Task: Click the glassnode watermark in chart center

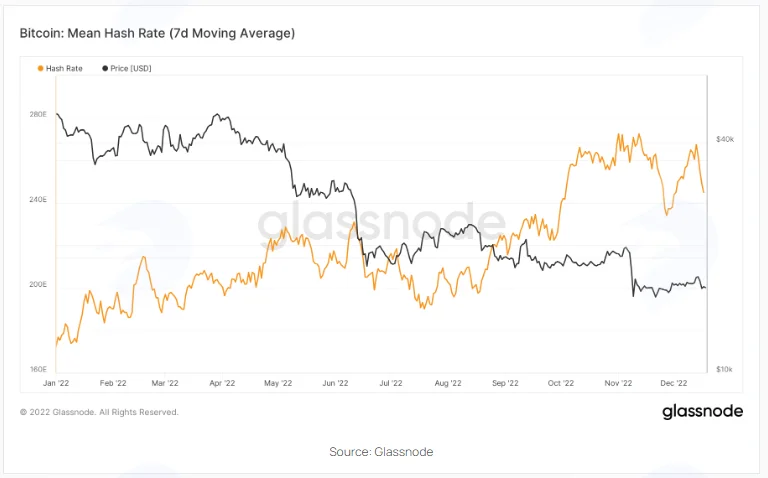Action: click(381, 222)
